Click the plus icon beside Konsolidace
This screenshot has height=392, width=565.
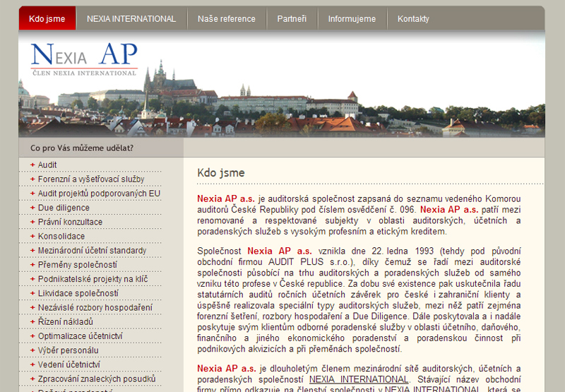[x=32, y=237]
